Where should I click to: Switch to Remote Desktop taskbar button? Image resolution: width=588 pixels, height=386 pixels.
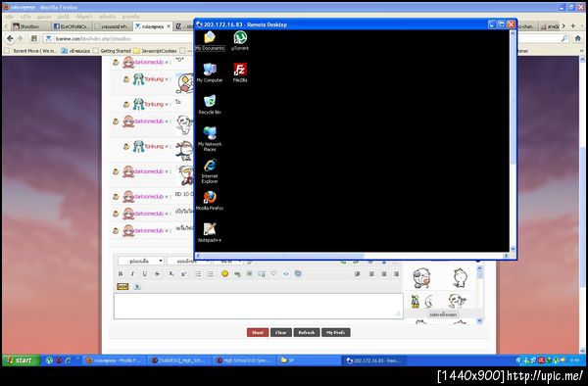coord(374,361)
